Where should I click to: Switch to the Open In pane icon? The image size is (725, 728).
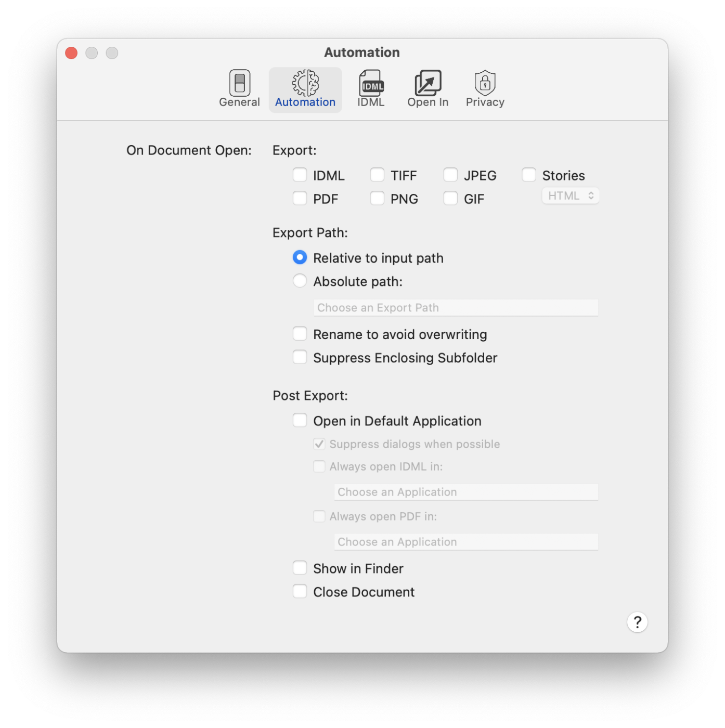[x=428, y=83]
